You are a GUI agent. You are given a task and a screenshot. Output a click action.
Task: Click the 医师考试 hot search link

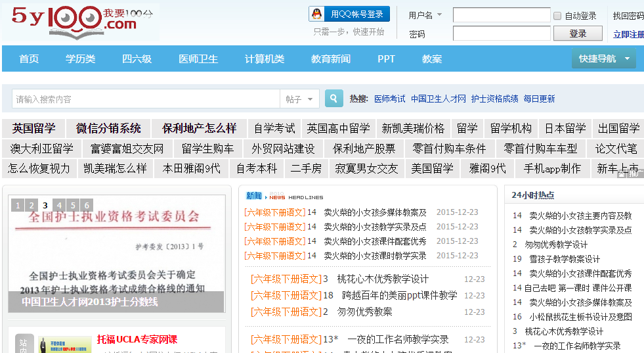(389, 99)
